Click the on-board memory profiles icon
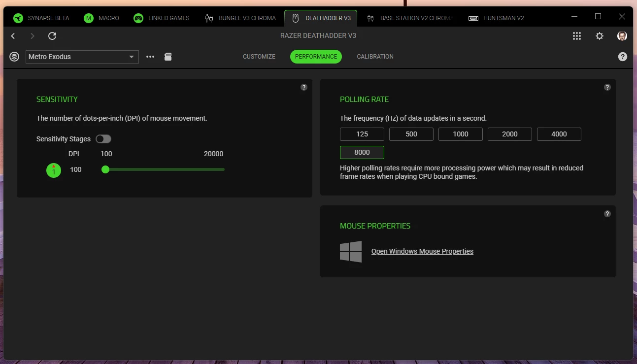Image resolution: width=637 pixels, height=364 pixels. pyautogui.click(x=168, y=57)
